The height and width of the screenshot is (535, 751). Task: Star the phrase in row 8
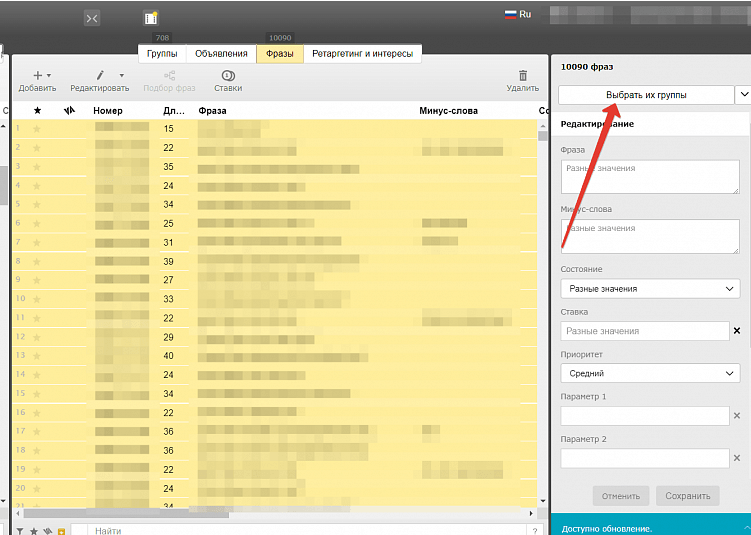click(x=37, y=262)
